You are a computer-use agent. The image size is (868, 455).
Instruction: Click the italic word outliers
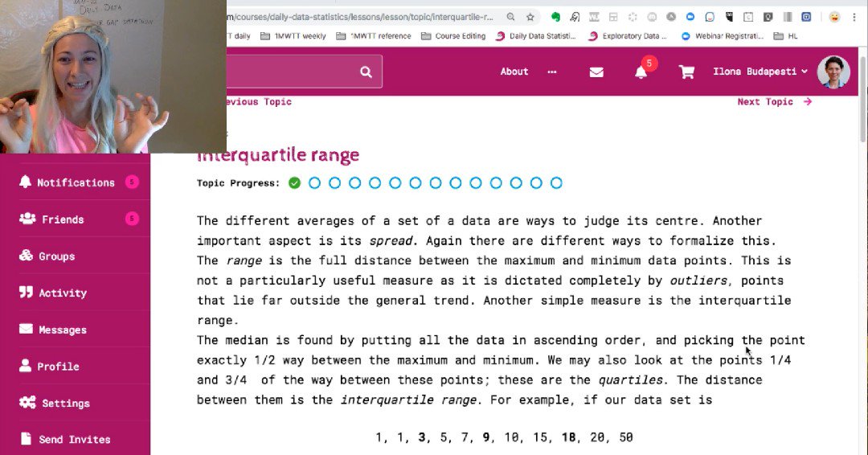click(698, 281)
